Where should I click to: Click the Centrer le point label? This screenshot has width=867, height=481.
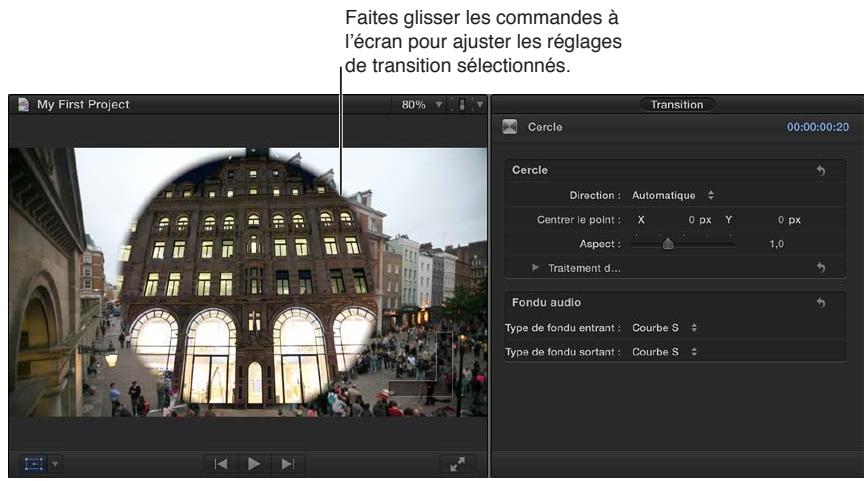coord(578,219)
